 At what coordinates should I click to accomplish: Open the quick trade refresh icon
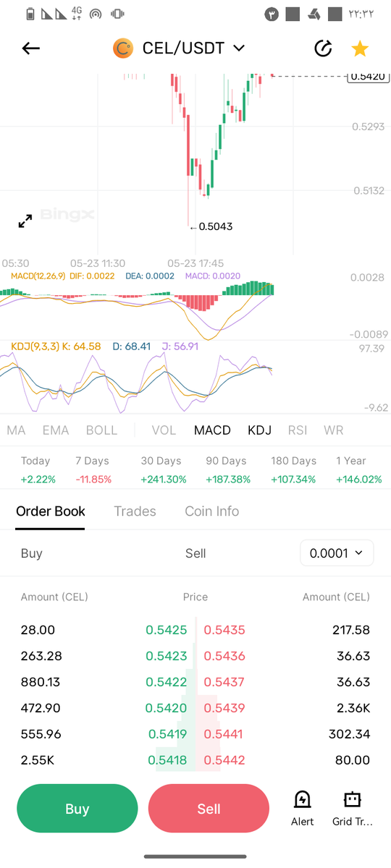coord(323,48)
